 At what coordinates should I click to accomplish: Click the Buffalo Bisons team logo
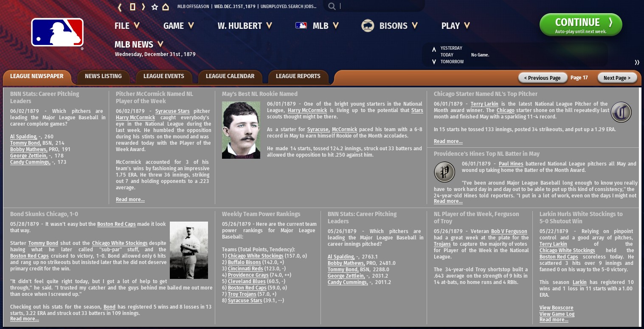(367, 26)
